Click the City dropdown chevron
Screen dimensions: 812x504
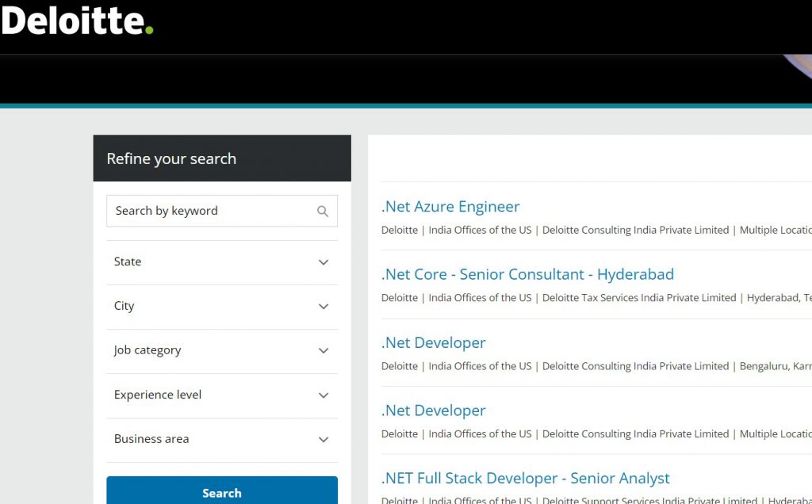pos(324,306)
